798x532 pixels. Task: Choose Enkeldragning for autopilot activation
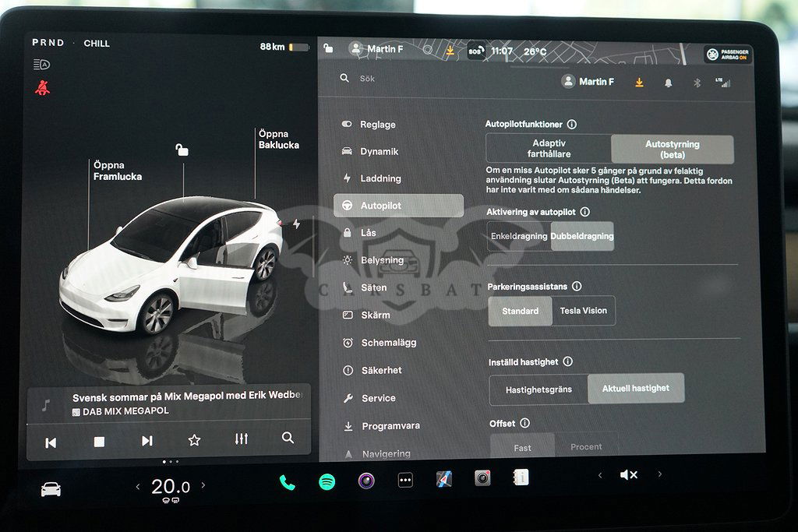519,236
